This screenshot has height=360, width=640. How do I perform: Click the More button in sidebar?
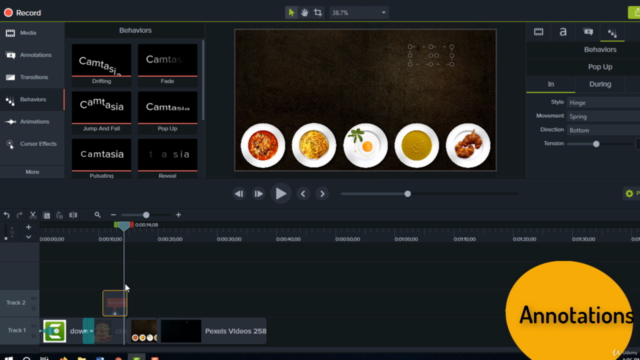tap(32, 172)
